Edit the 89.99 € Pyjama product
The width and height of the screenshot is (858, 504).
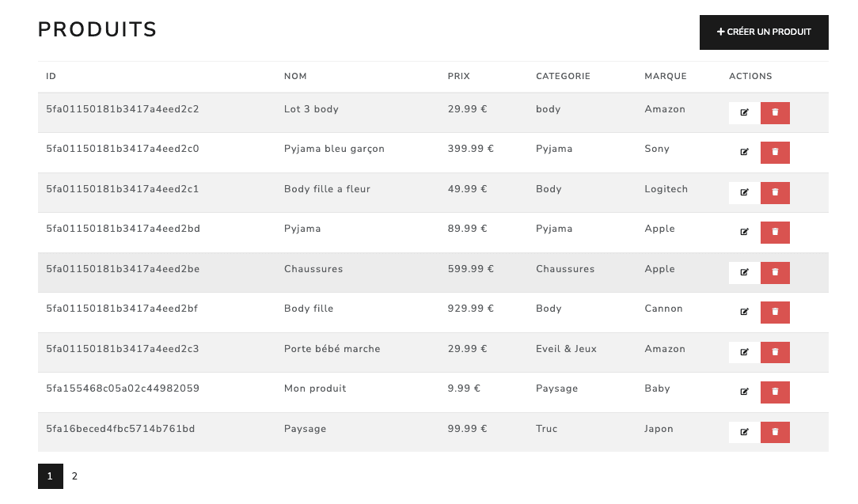point(744,232)
